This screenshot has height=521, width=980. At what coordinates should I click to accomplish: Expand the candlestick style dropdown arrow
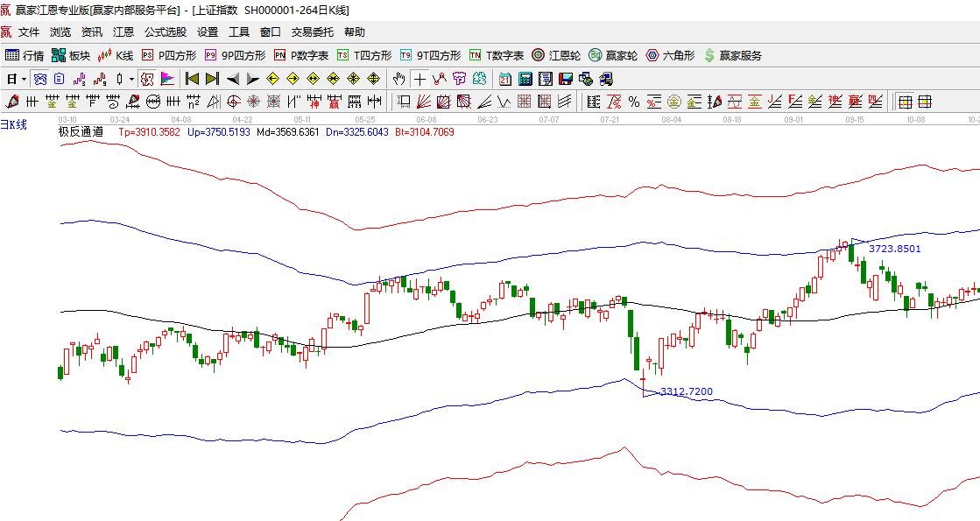[x=132, y=80]
